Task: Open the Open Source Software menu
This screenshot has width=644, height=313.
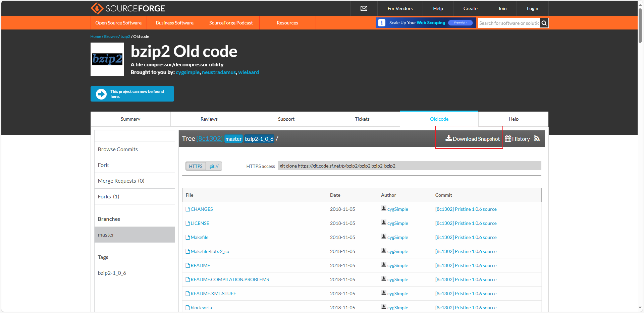Action: coord(118,23)
